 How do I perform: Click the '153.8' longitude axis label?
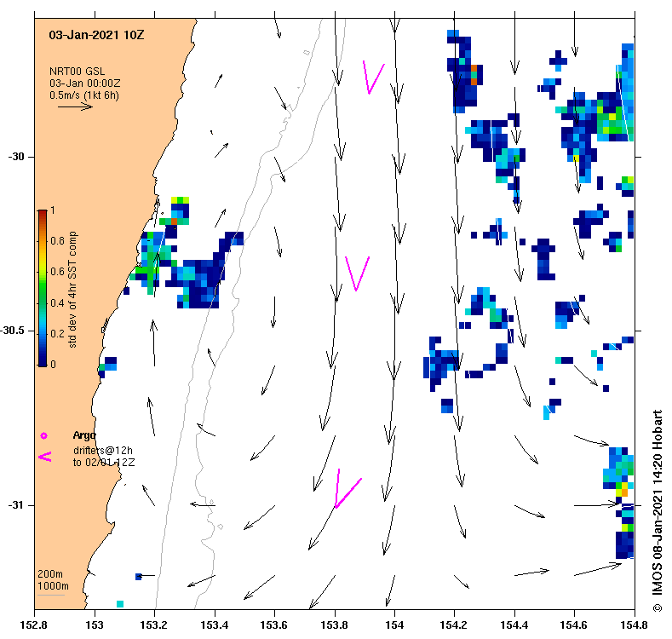tap(335, 625)
